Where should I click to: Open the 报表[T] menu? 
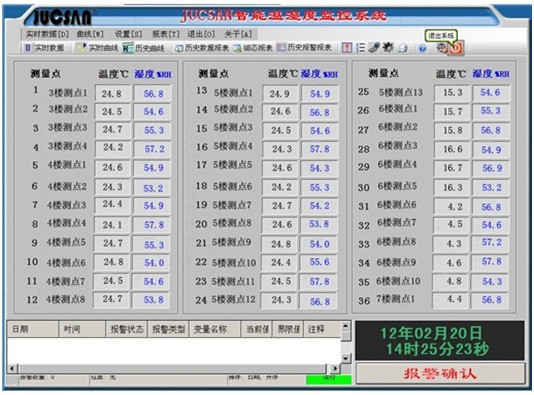coord(166,34)
